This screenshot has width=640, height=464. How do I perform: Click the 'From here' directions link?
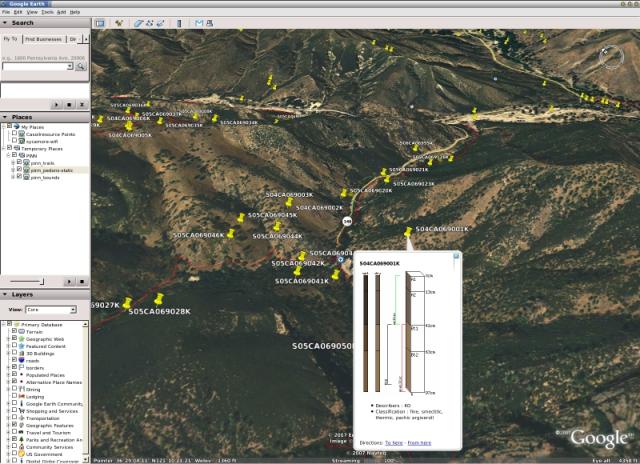coord(420,441)
